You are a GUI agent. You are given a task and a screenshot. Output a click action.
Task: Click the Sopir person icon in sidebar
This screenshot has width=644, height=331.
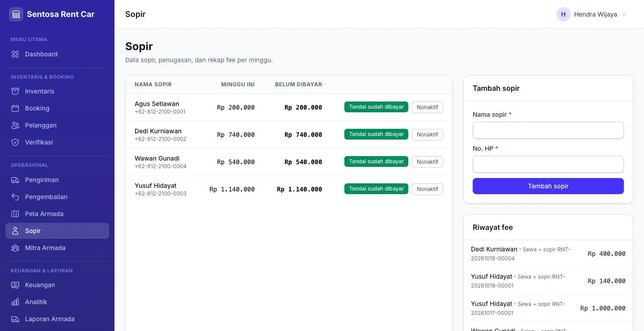(x=15, y=231)
